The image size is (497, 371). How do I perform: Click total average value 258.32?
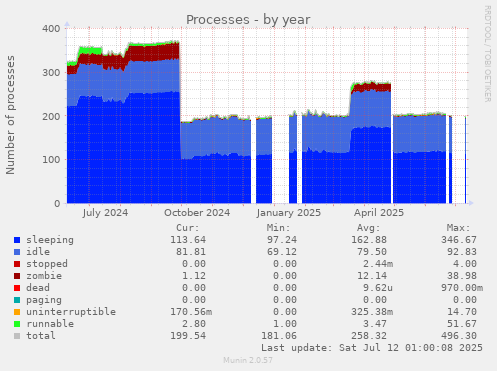(369, 336)
